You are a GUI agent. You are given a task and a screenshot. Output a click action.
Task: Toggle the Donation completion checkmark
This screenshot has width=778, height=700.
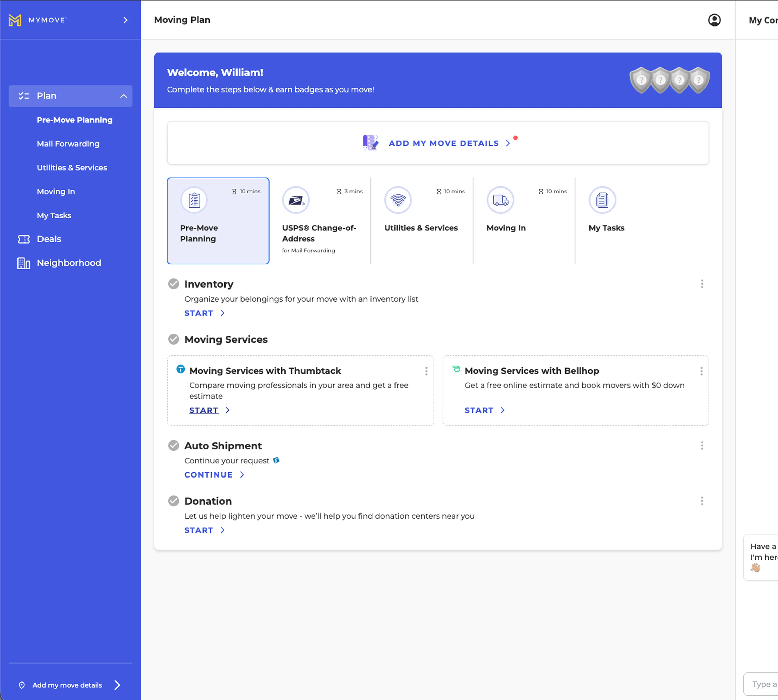(x=173, y=501)
